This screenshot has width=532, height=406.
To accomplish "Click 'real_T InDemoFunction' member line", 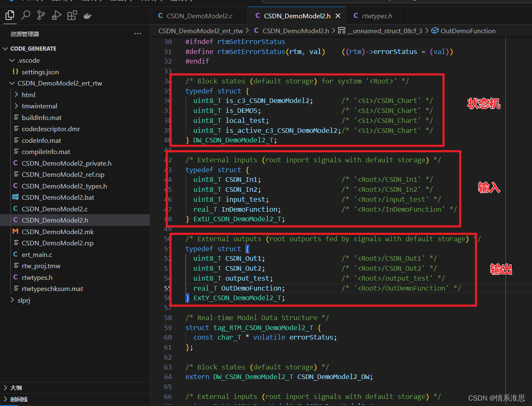I will (237, 209).
